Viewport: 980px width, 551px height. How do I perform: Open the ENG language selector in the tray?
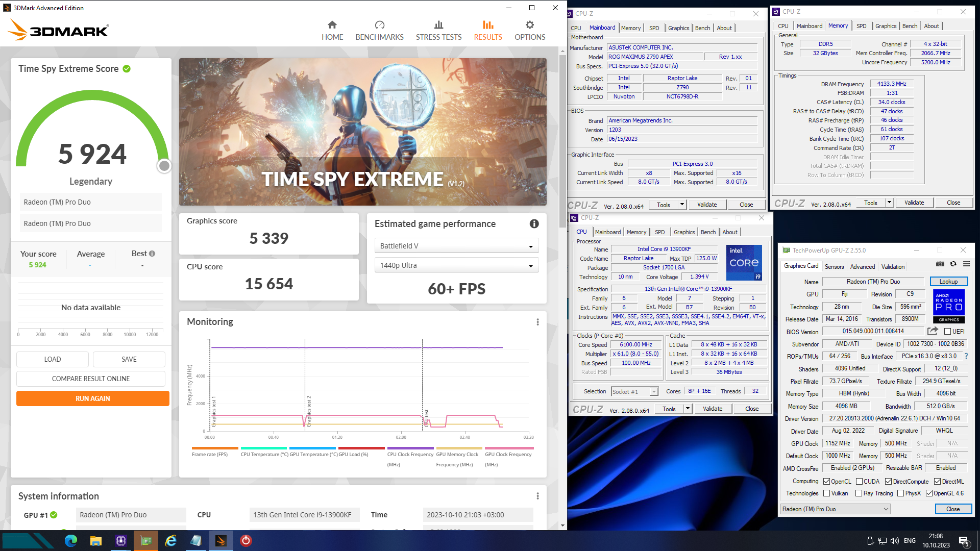[x=910, y=541]
